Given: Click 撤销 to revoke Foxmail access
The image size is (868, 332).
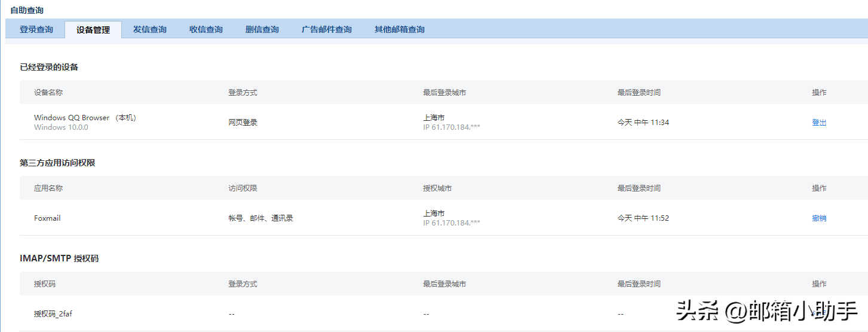Looking at the screenshot, I should 819,218.
